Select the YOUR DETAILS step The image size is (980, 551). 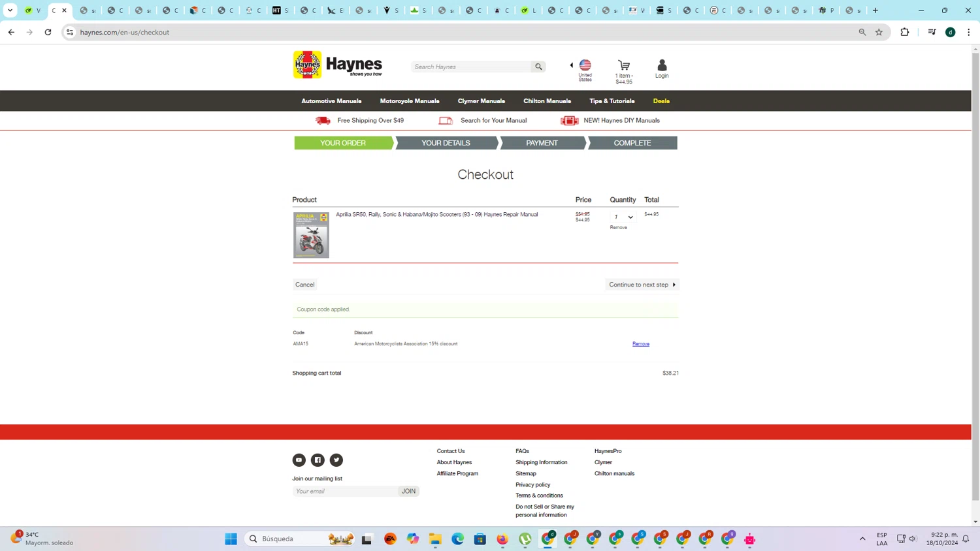click(x=446, y=143)
